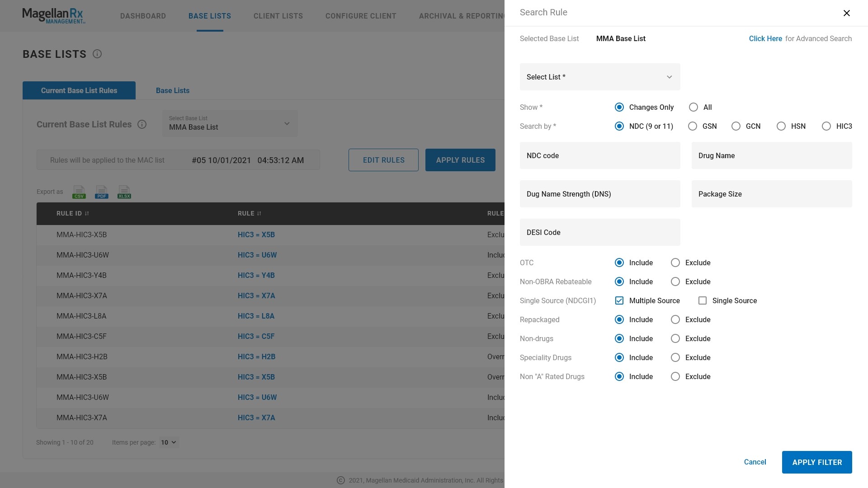This screenshot has width=868, height=488.
Task: Open Items per page dropdown
Action: coord(169,443)
